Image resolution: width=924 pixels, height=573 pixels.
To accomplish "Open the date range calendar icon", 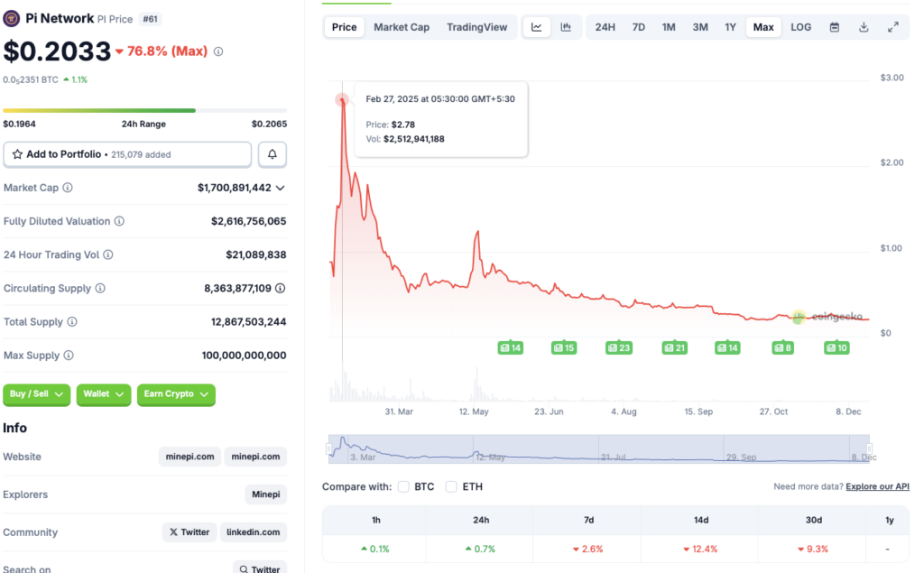I will (x=833, y=27).
